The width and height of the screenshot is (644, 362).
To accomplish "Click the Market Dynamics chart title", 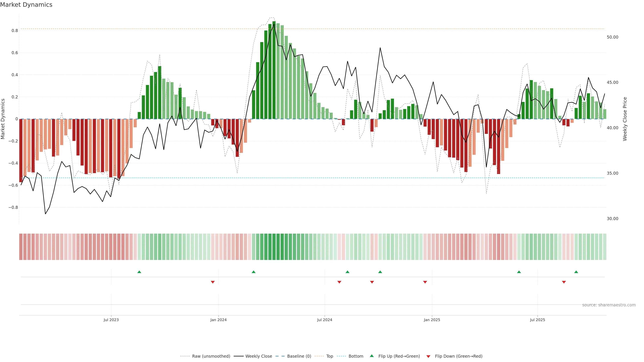I will [26, 5].
